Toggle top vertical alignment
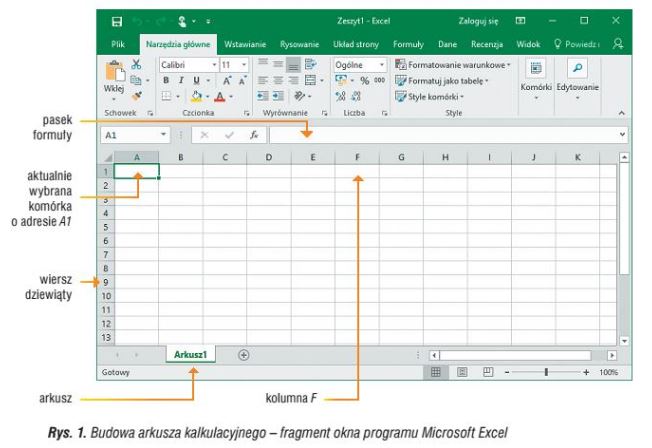The height and width of the screenshot is (448, 652). coord(263,64)
